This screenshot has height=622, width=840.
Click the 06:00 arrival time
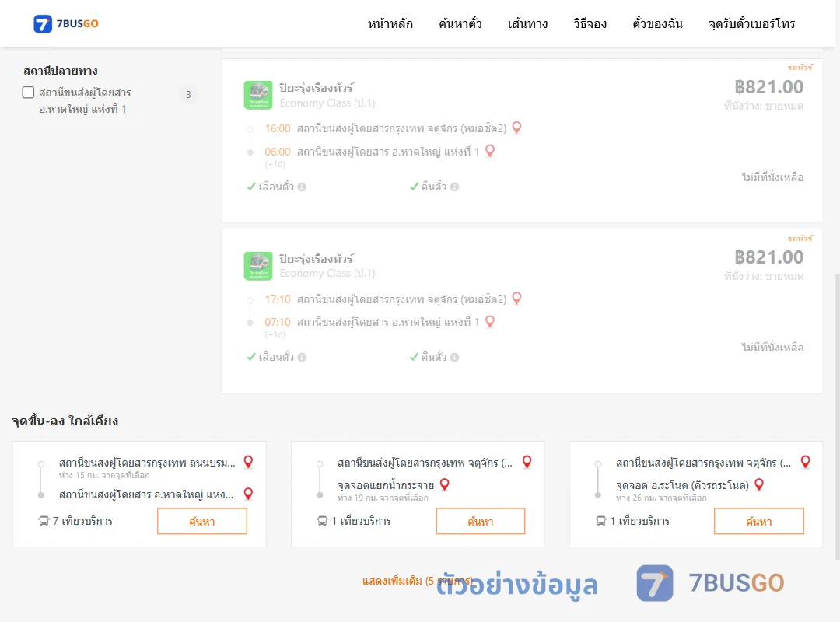pyautogui.click(x=278, y=152)
